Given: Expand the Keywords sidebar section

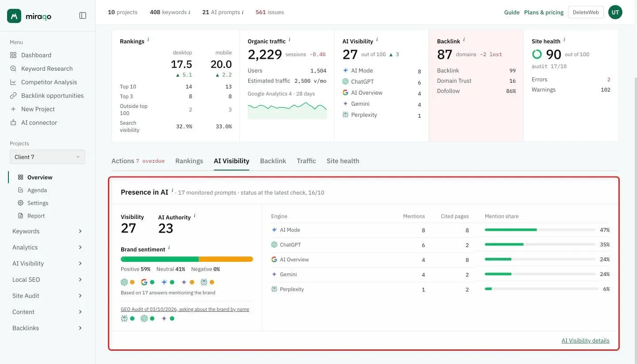Looking at the screenshot, I should [x=47, y=231].
